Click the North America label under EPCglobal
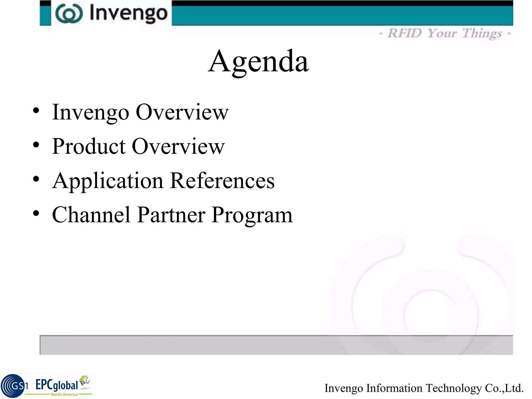 coord(64,394)
